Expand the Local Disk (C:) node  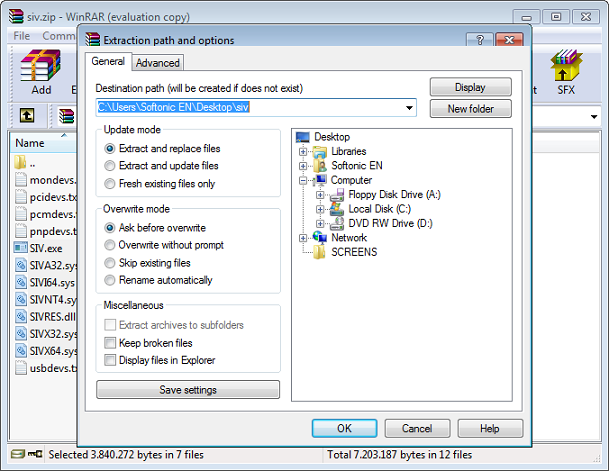click(x=320, y=209)
